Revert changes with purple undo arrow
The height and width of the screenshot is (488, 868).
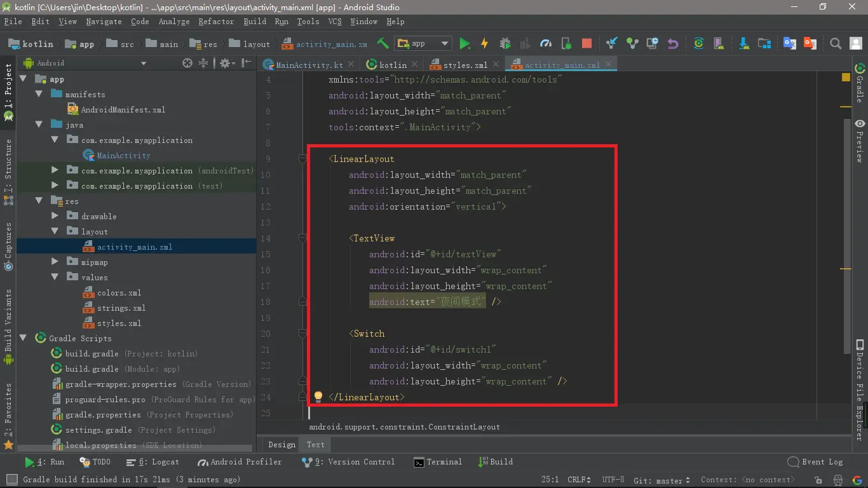point(672,43)
